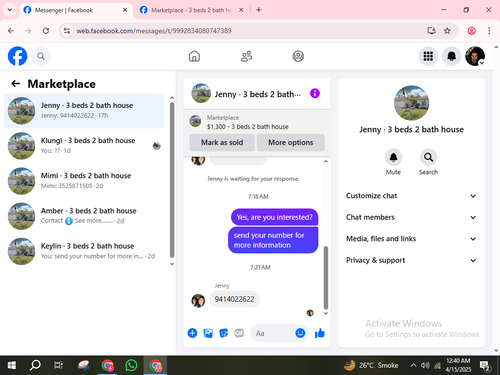The height and width of the screenshot is (375, 500).
Task: Open Keylin conversation in chat list
Action: [84, 251]
